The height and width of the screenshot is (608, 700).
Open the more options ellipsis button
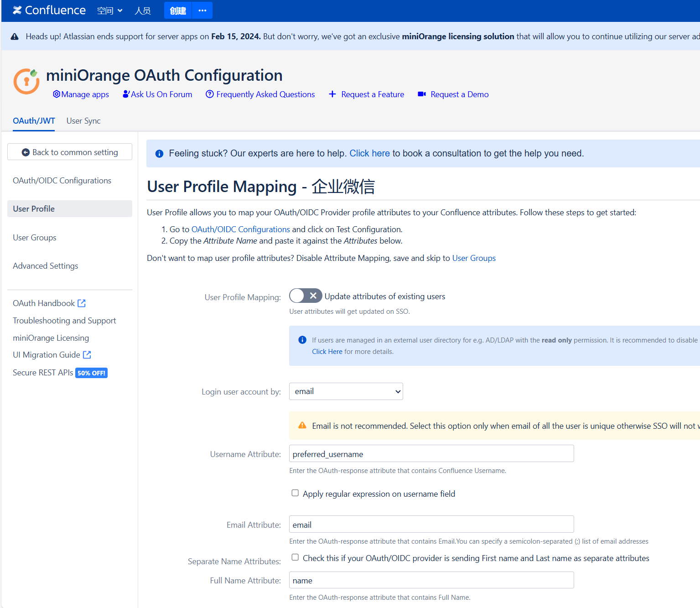coord(202,10)
